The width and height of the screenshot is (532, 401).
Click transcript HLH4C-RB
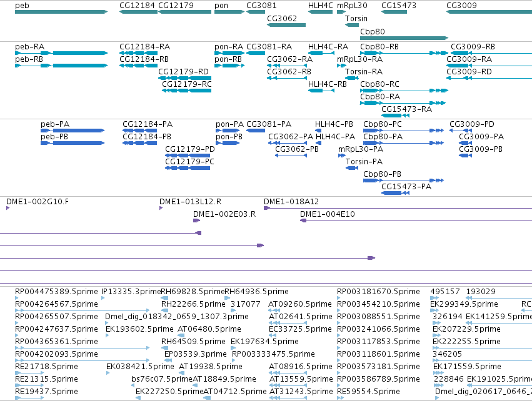click(328, 84)
